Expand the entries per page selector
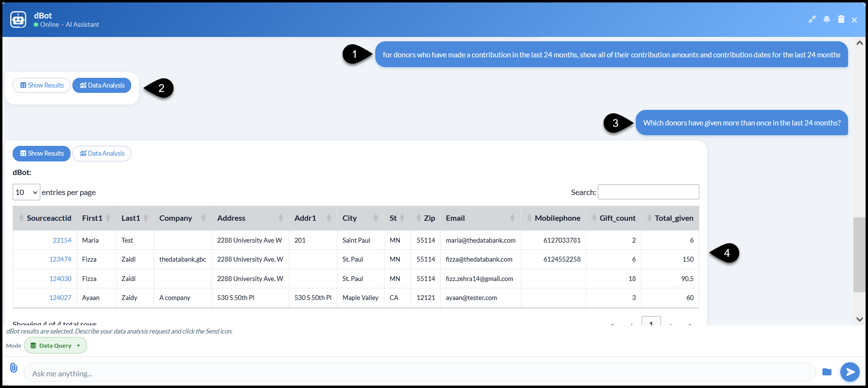Image resolution: width=868 pixels, height=388 pixels. pos(26,192)
